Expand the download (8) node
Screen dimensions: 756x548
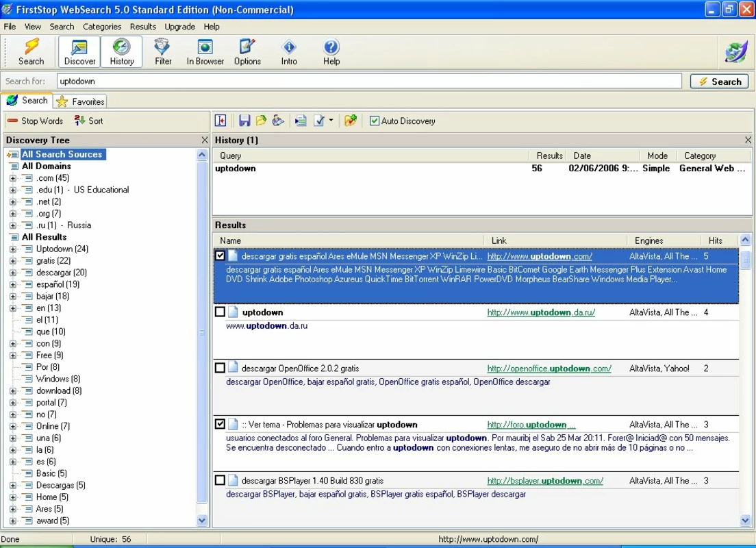tap(13, 390)
